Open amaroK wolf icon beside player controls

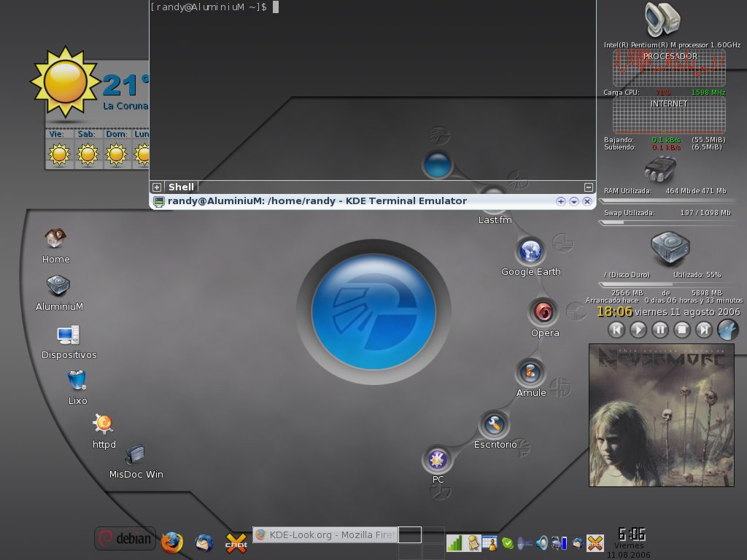click(728, 330)
